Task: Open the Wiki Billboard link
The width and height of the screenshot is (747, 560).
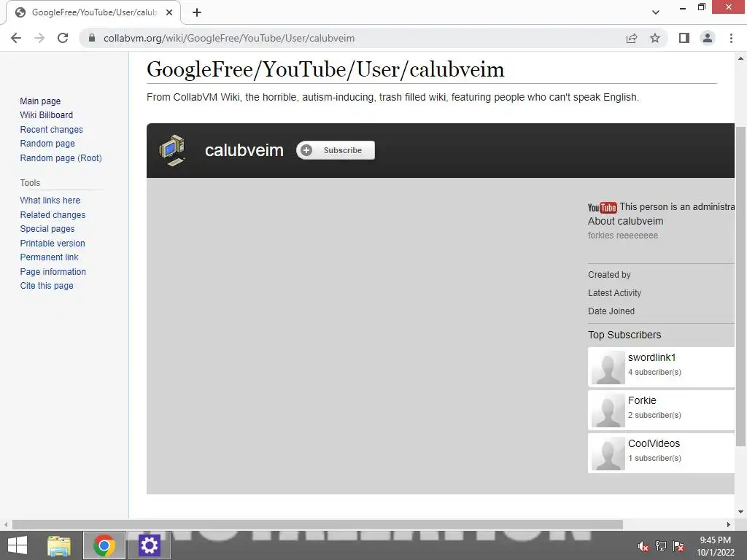Action: (x=46, y=114)
